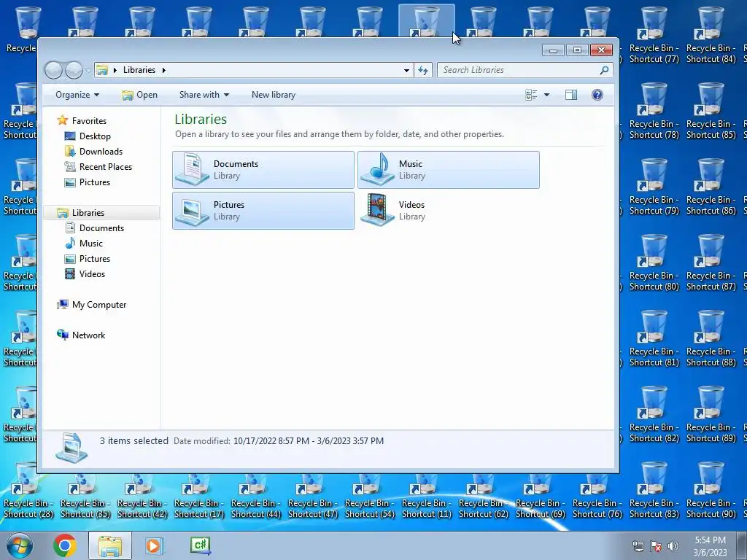Select Recent Places under Favorites
This screenshot has height=560, width=747.
pos(106,167)
